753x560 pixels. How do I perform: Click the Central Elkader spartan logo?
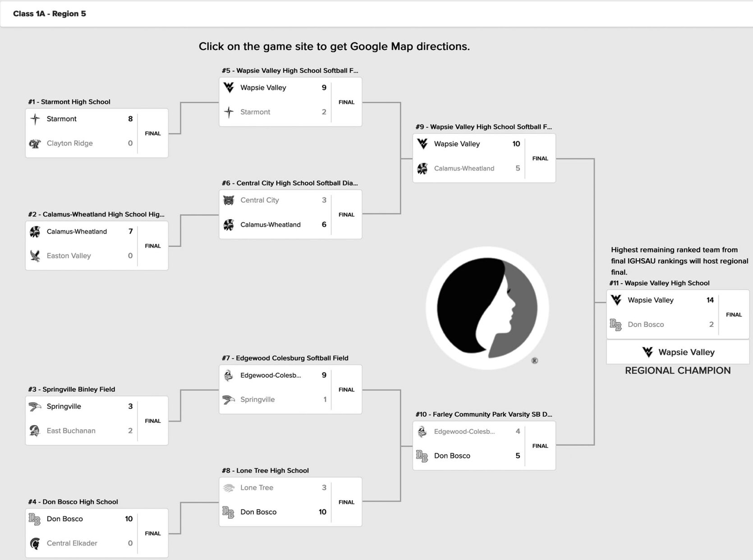pyautogui.click(x=35, y=543)
